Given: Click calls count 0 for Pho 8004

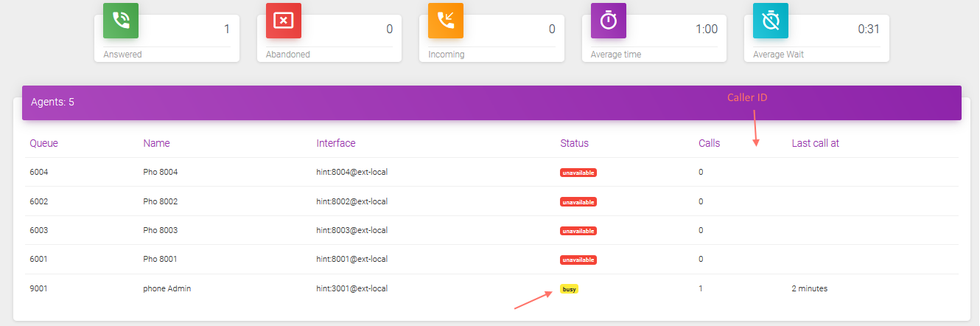Looking at the screenshot, I should click(x=701, y=172).
